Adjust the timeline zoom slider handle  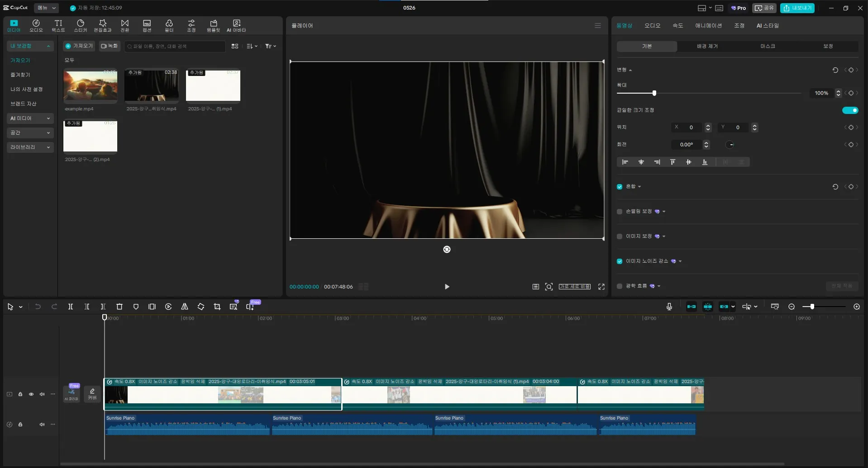point(812,307)
